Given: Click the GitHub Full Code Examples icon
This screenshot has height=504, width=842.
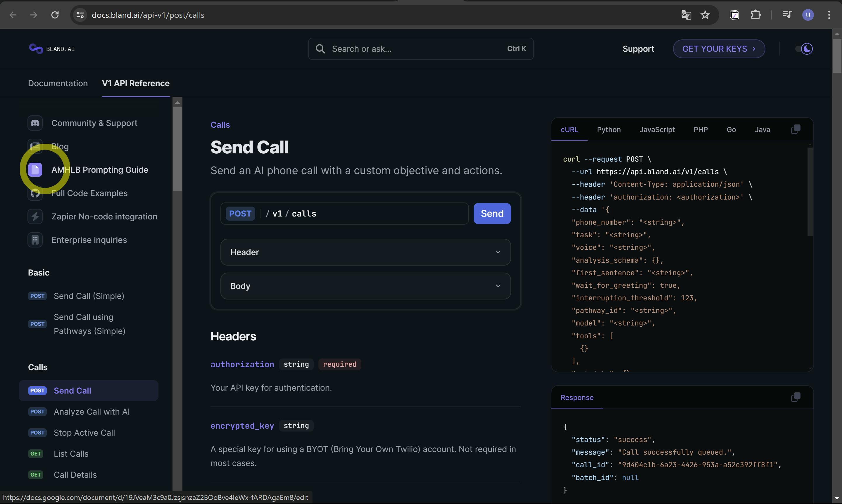Looking at the screenshot, I should tap(35, 193).
